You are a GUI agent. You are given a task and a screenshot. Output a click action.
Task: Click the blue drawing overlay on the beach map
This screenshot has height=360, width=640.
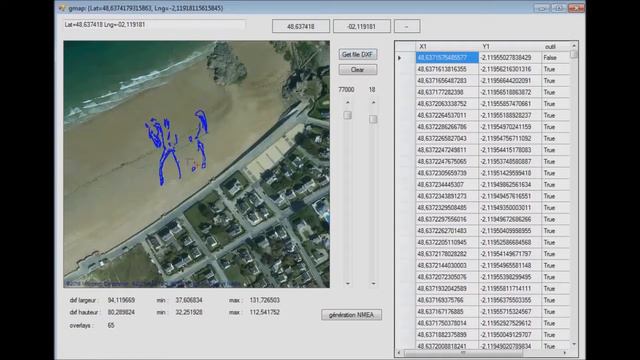click(x=176, y=147)
